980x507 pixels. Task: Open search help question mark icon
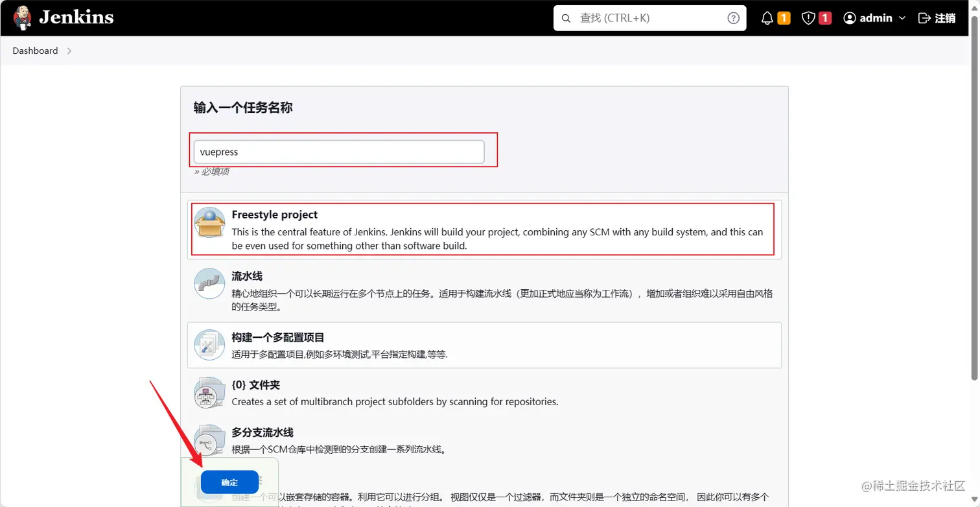tap(733, 18)
